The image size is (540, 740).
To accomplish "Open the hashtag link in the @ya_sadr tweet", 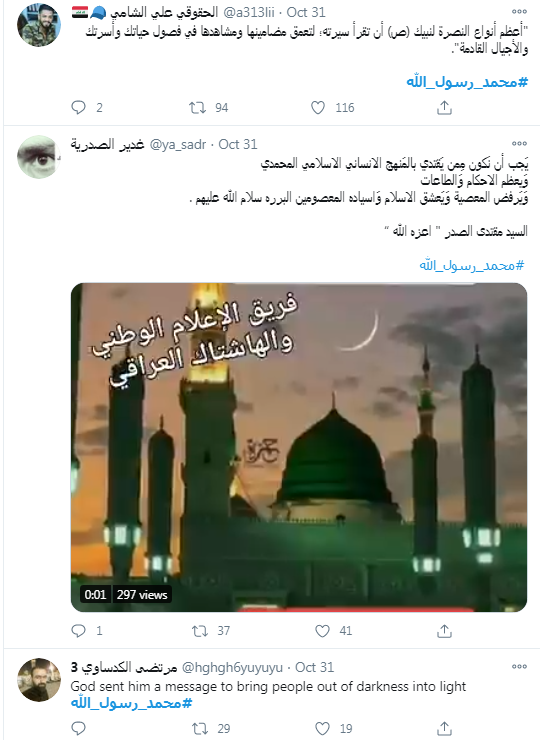I will click(472, 265).
